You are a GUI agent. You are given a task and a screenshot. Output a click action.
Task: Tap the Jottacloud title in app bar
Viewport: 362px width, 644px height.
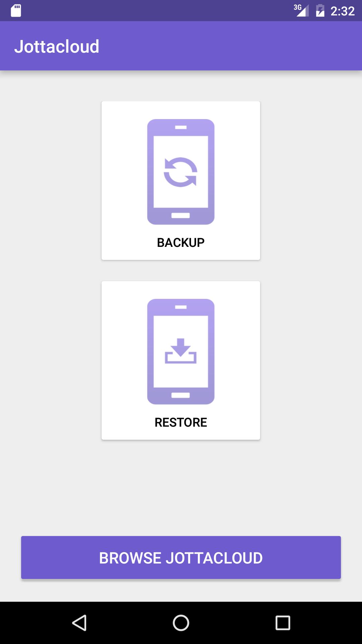[57, 46]
